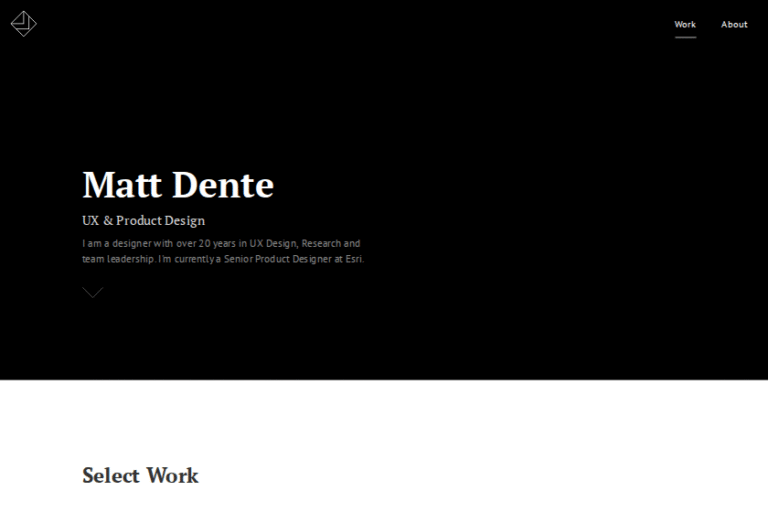Click the word 'Work' in the Select Work heading
The height and width of the screenshot is (512, 768).
click(172, 475)
